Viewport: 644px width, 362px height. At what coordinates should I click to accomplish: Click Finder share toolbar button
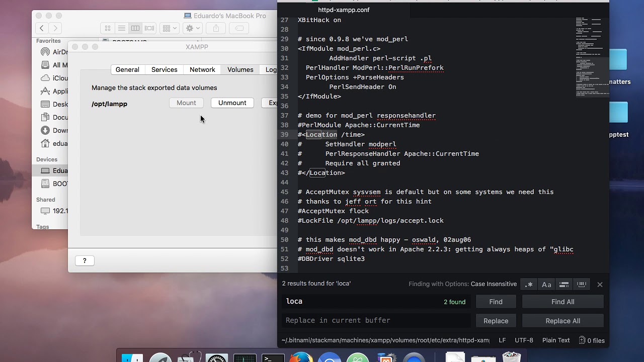[216, 29]
